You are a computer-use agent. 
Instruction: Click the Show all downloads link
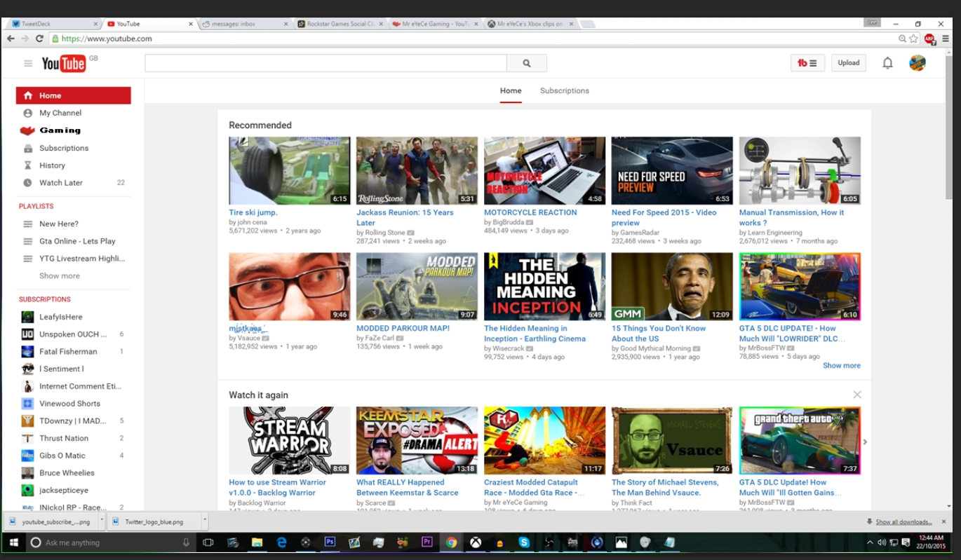coord(903,521)
